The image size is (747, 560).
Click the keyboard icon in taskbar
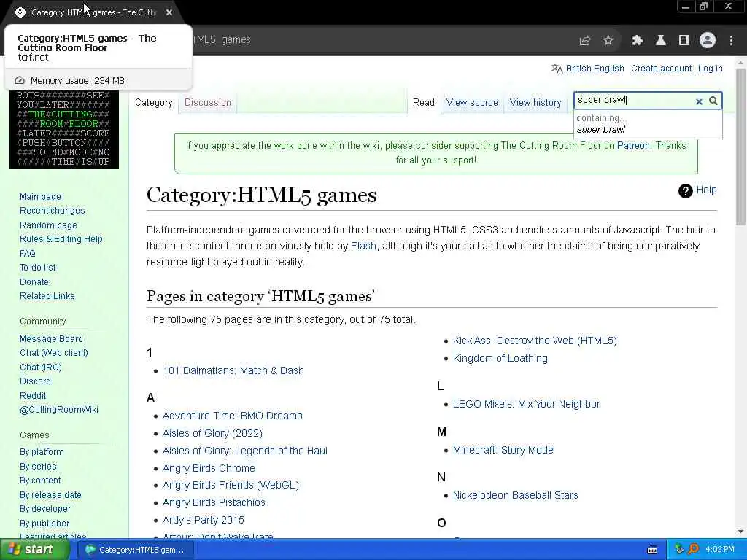(x=652, y=550)
